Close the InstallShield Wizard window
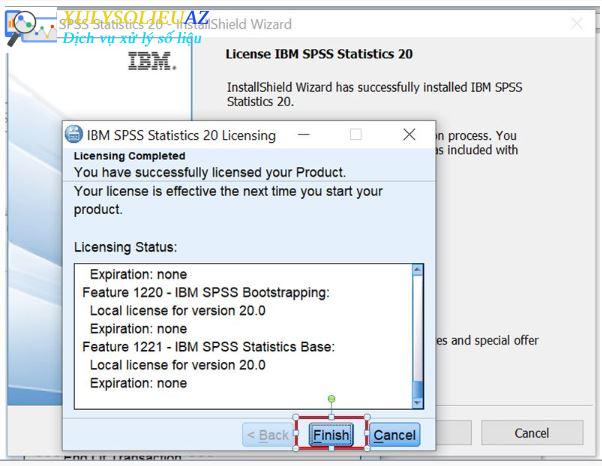This screenshot has width=602, height=466. pos(577,24)
